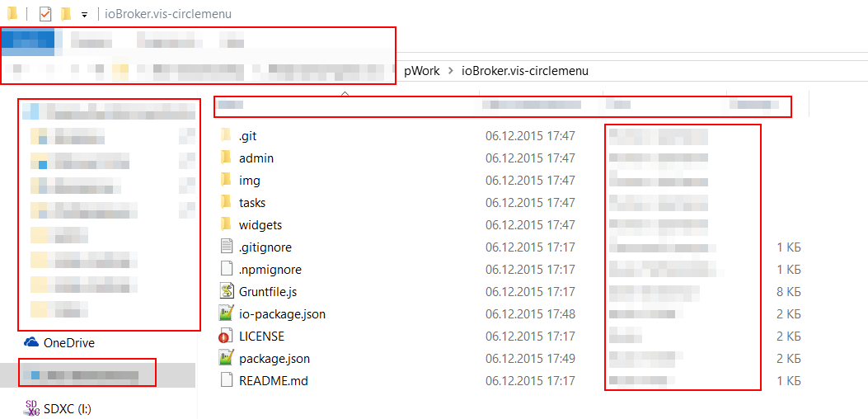Select the widgets folder
Screen dimensions: 868x419
tap(260, 224)
